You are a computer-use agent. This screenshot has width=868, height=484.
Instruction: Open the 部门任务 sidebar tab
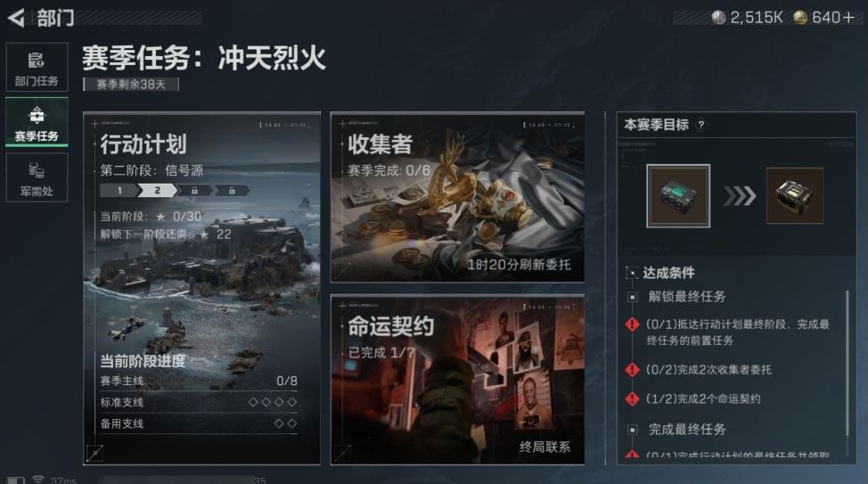37,67
